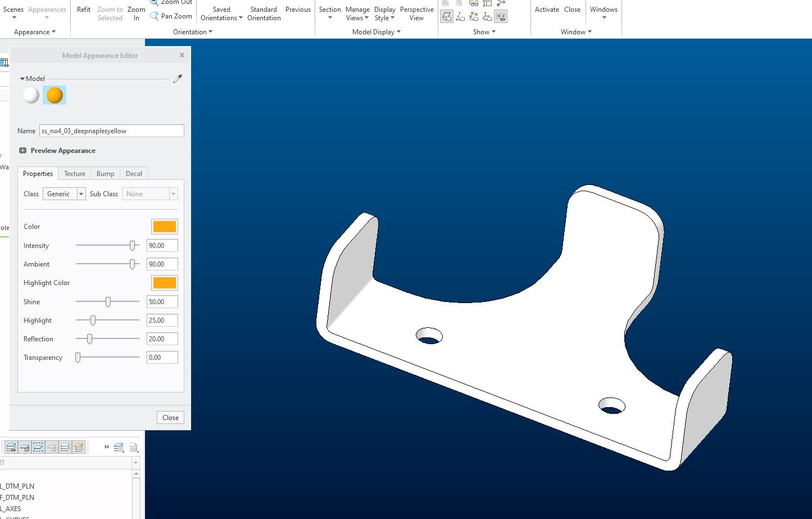Toggle plane display in the Show group

pos(447,16)
